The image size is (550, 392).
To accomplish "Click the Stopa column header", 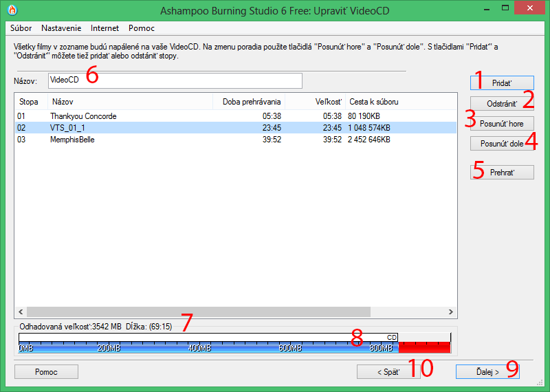I will tap(31, 102).
